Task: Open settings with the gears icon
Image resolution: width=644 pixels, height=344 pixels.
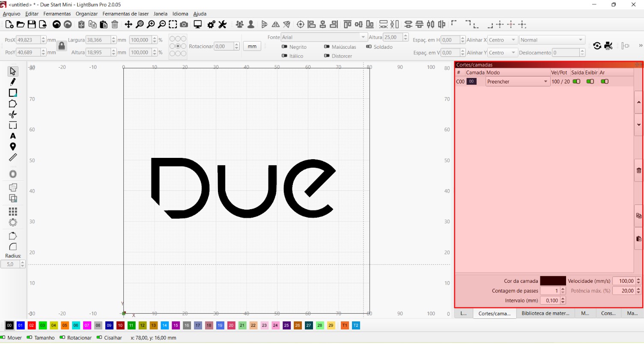Action: [211, 24]
